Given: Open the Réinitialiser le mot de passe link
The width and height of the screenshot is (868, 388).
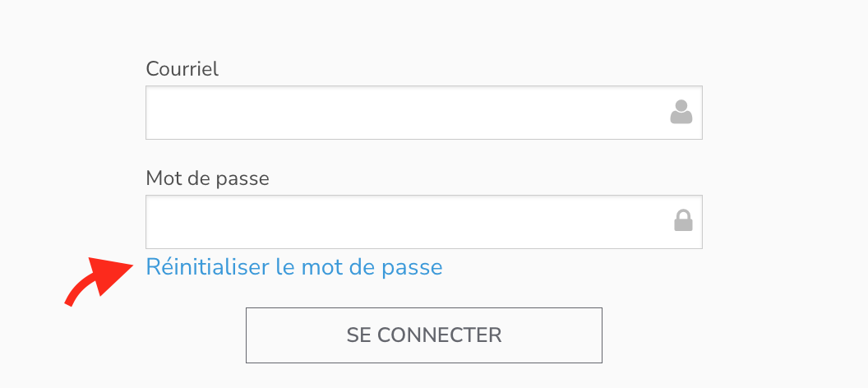Looking at the screenshot, I should (x=293, y=267).
